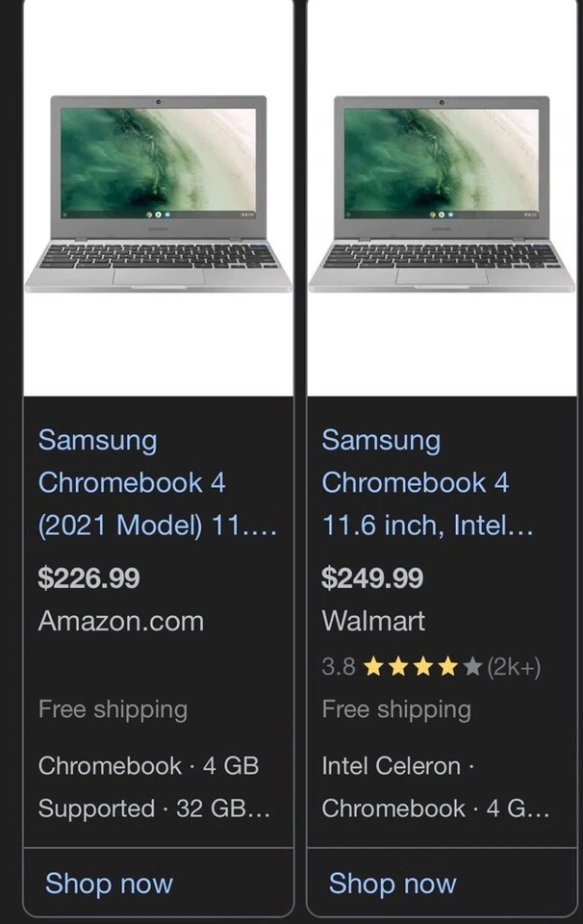Viewport: 583px width, 924px height.
Task: Click the $249.99 price label
Action: pos(373,577)
